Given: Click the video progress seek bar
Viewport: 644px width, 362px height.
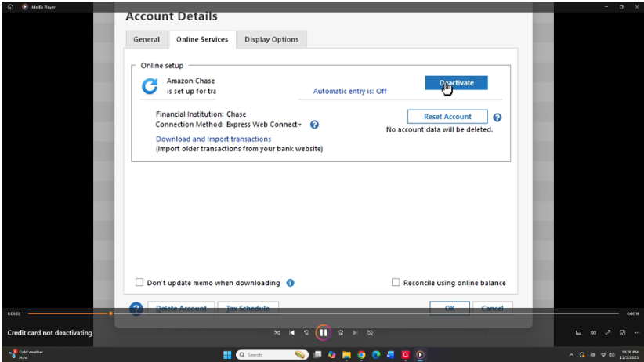Looking at the screenshot, I should click(x=324, y=313).
